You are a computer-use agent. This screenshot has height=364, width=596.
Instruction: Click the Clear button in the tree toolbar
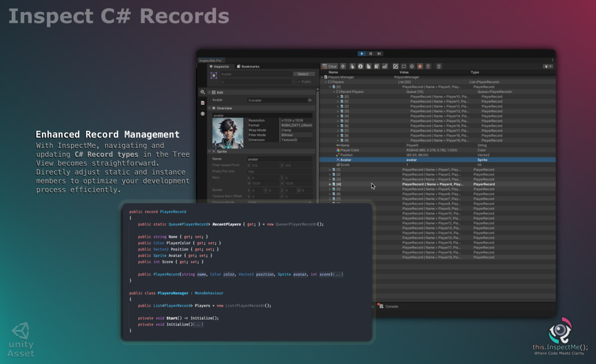329,66
